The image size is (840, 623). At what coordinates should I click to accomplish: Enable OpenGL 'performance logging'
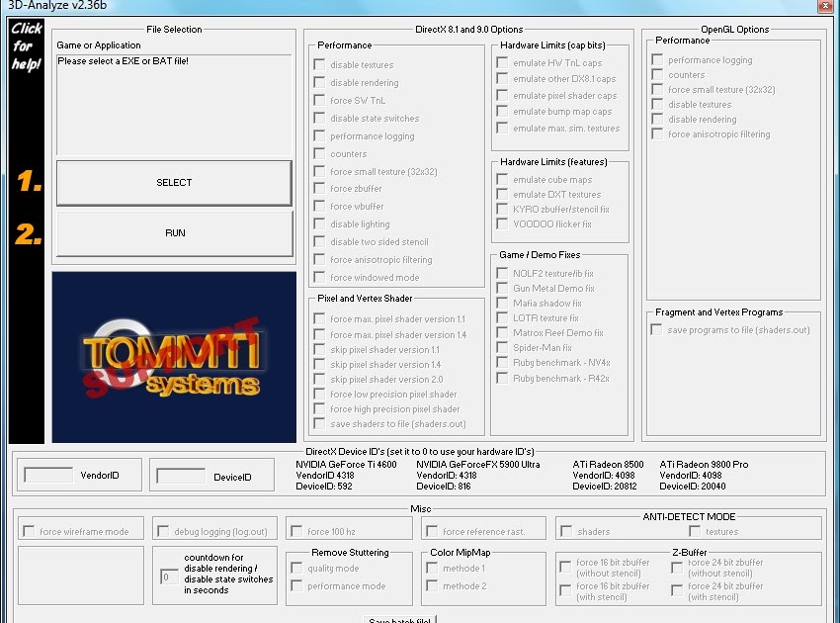click(657, 59)
